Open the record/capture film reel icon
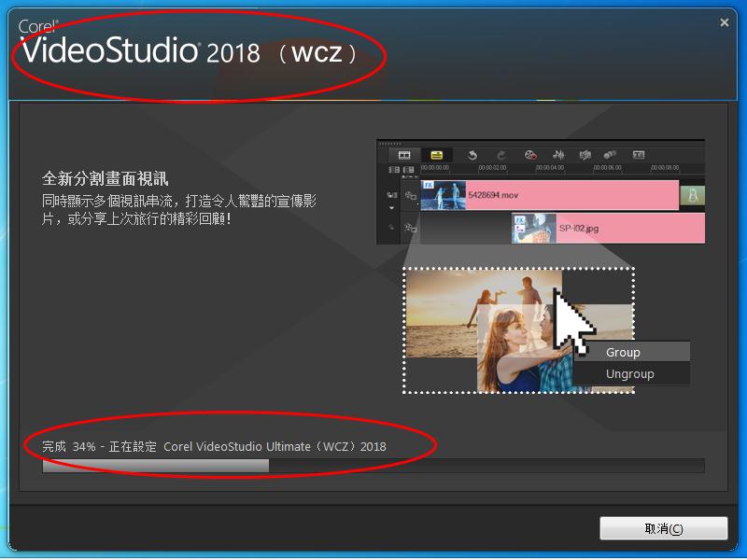Image resolution: width=747 pixels, height=560 pixels. point(530,155)
